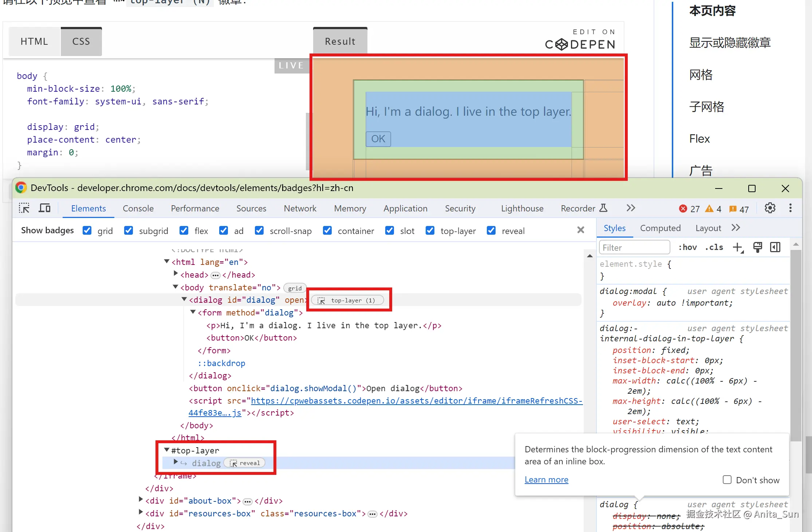Click the new style rule plus icon
Screen dimensions: 812x532
click(x=738, y=247)
